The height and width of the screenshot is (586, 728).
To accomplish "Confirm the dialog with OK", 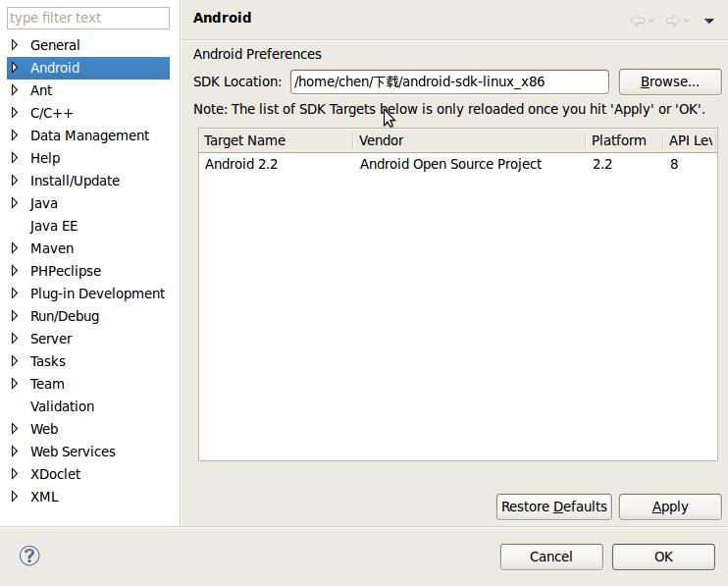I will (663, 557).
